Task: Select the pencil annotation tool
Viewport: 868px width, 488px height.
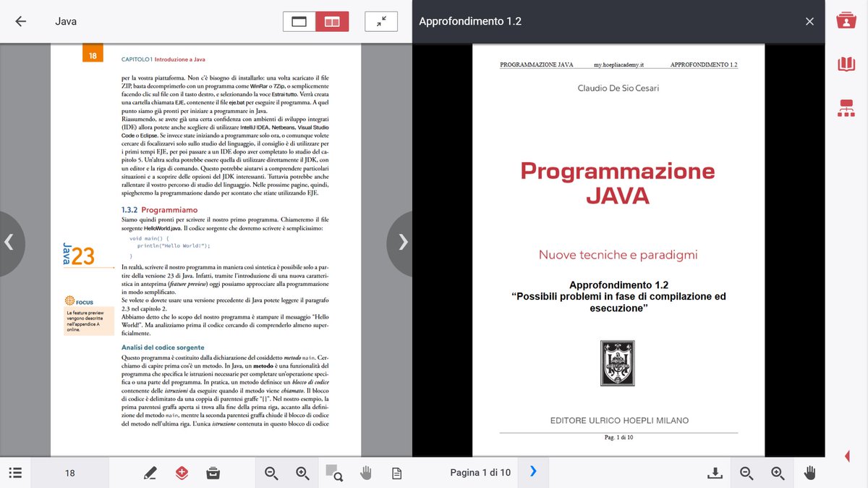Action: coord(150,473)
